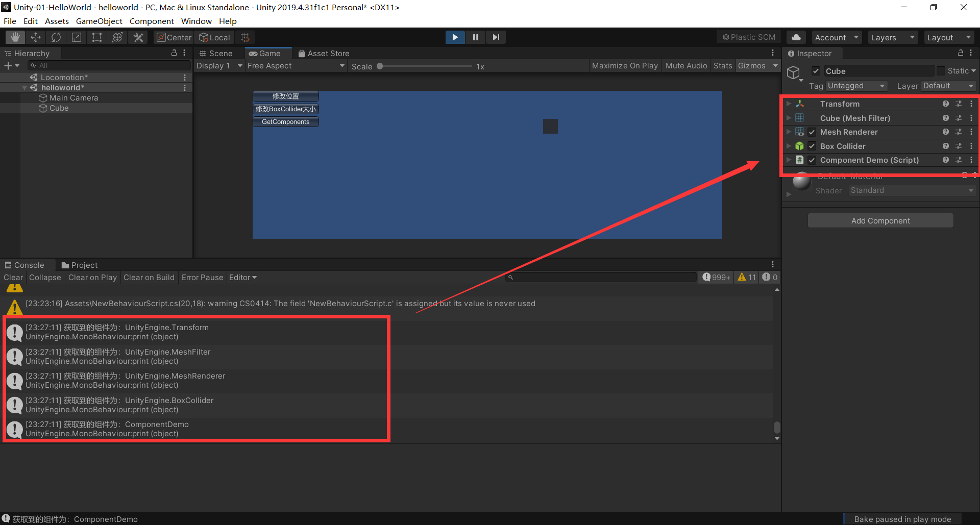This screenshot has height=525, width=980.
Task: Click the Step frame button
Action: 496,37
